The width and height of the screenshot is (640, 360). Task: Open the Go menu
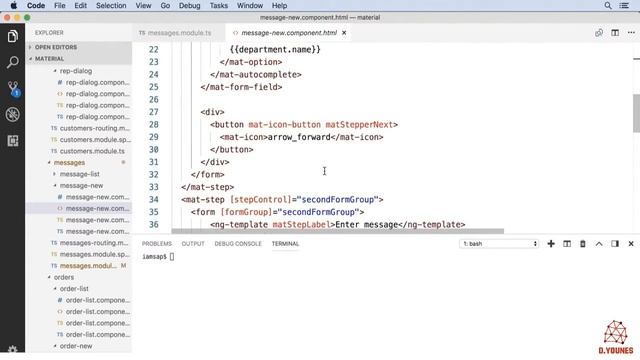pyautogui.click(x=165, y=5)
